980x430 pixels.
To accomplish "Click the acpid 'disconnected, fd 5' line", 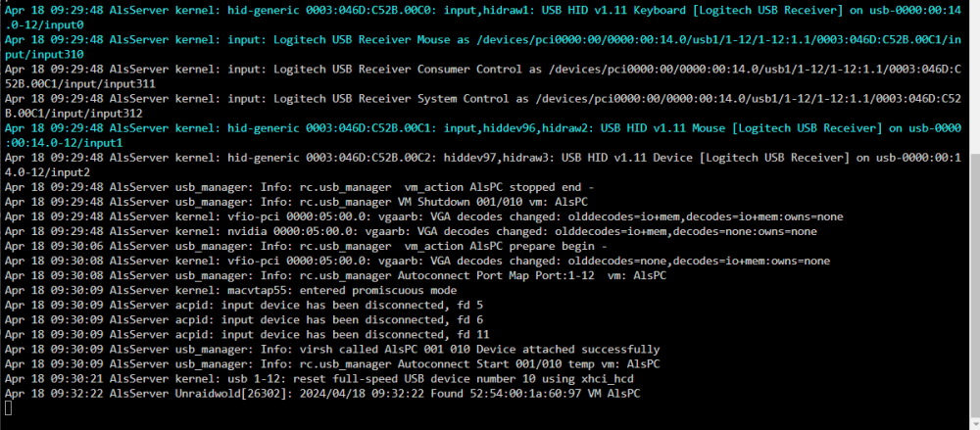I will [244, 305].
